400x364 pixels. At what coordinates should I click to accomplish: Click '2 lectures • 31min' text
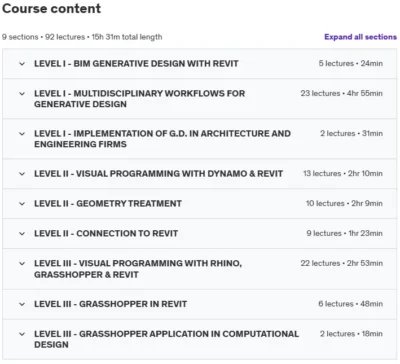351,133
